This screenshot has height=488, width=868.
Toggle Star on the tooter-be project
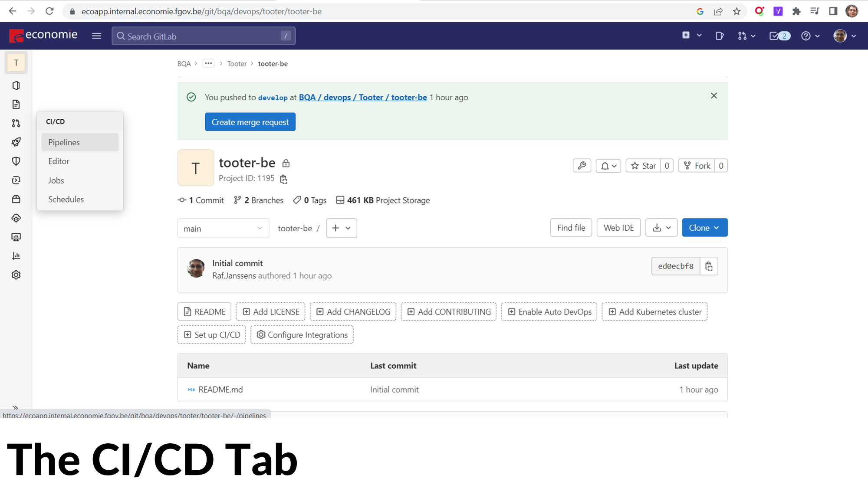(644, 166)
